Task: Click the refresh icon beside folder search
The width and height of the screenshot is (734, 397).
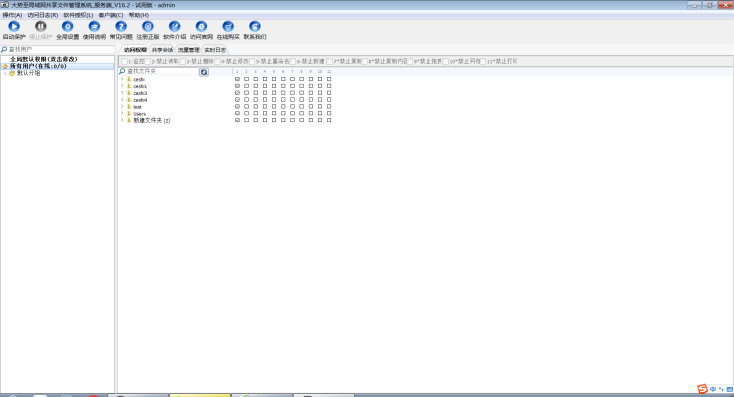Action: tap(204, 72)
